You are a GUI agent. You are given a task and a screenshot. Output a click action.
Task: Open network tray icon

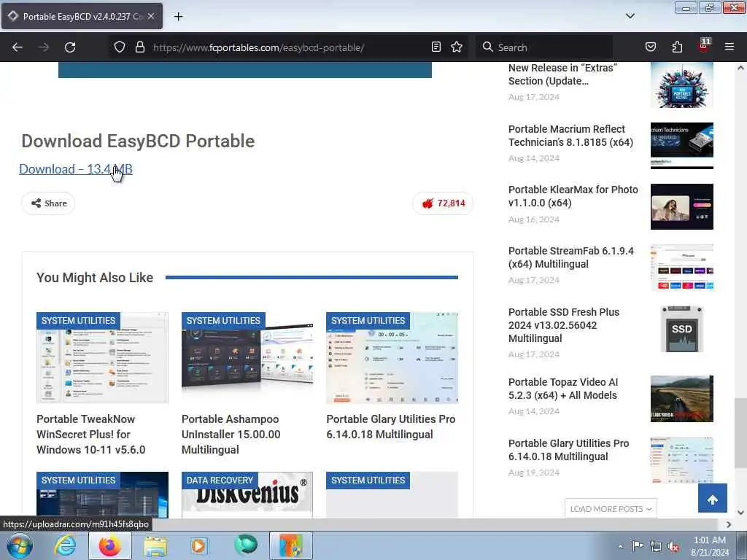tap(656, 547)
